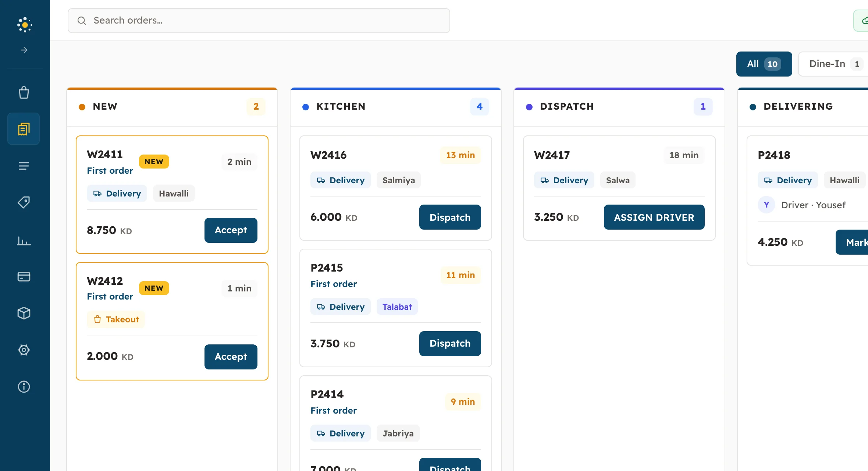This screenshot has width=868, height=471.
Task: Click First order label on P2415
Action: click(x=334, y=284)
